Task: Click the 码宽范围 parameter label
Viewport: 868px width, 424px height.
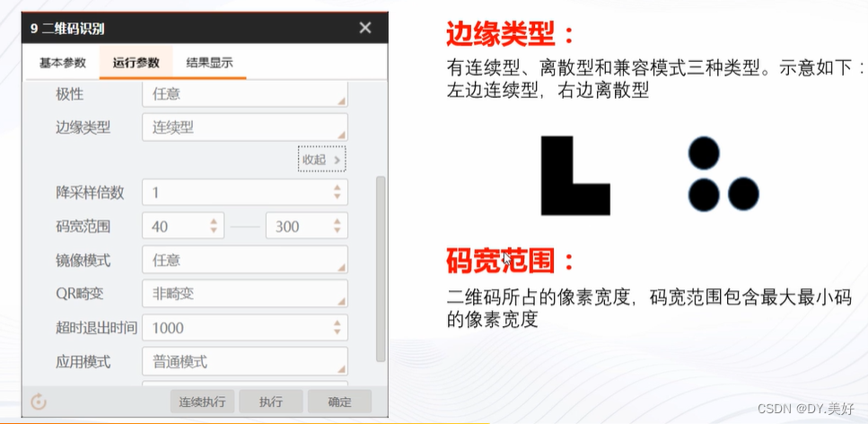Action: click(x=83, y=226)
